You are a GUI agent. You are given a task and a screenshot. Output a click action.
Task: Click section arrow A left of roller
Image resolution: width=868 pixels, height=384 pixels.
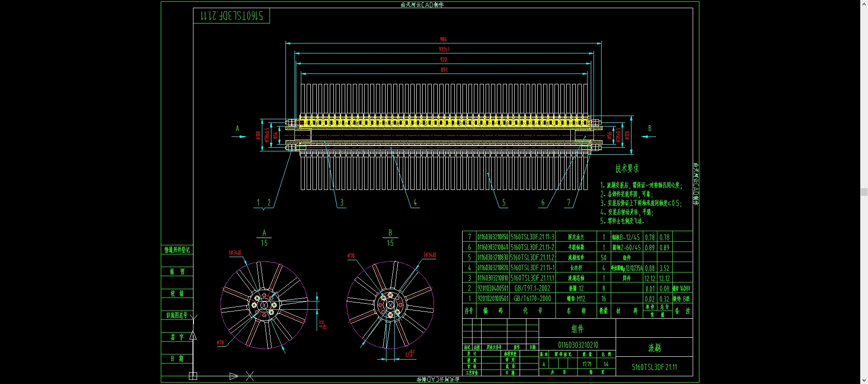click(x=239, y=136)
